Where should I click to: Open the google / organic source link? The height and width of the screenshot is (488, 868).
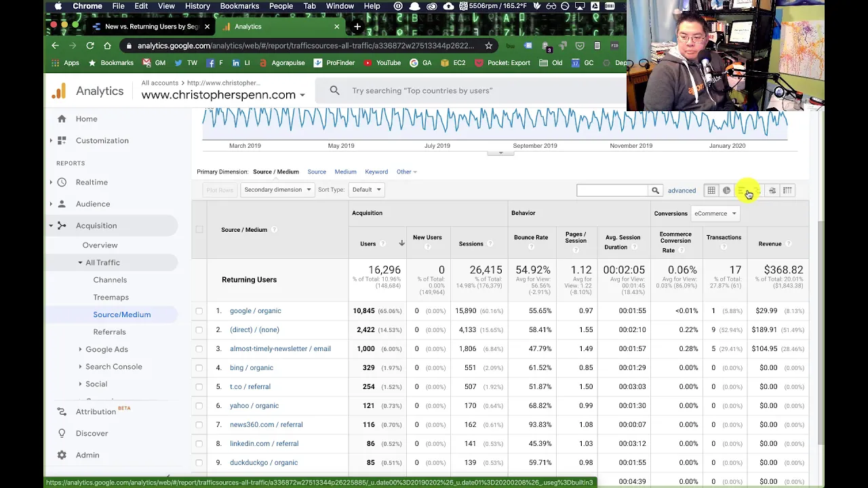coord(255,311)
